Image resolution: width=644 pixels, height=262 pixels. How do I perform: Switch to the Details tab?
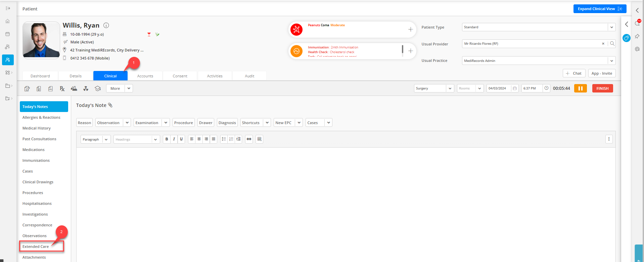pyautogui.click(x=76, y=76)
